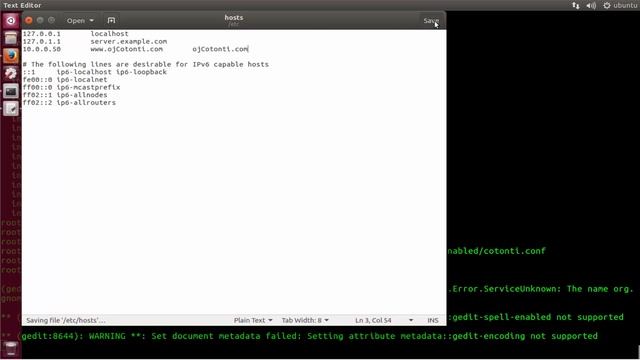640x360 pixels.
Task: Click the hosts document title
Action: 233,18
